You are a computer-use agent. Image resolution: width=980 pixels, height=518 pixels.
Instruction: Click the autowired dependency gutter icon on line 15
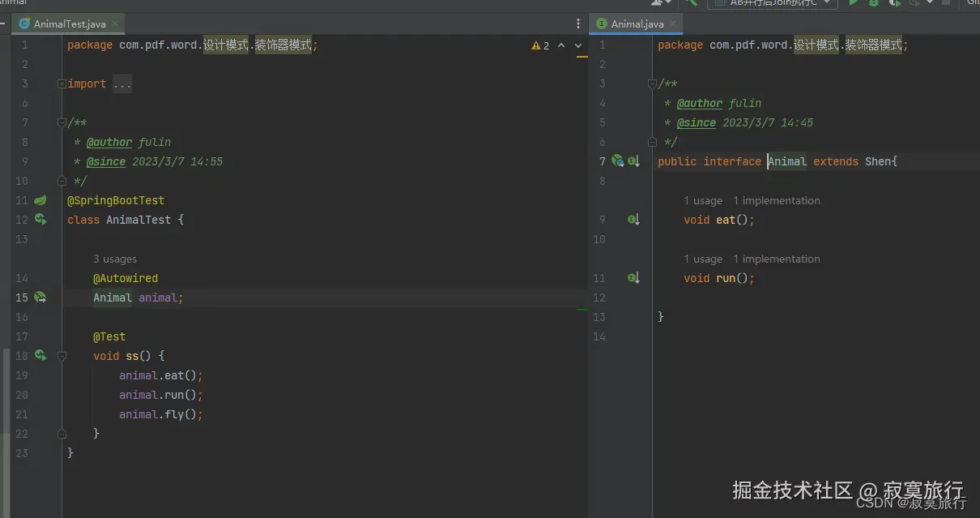(40, 298)
